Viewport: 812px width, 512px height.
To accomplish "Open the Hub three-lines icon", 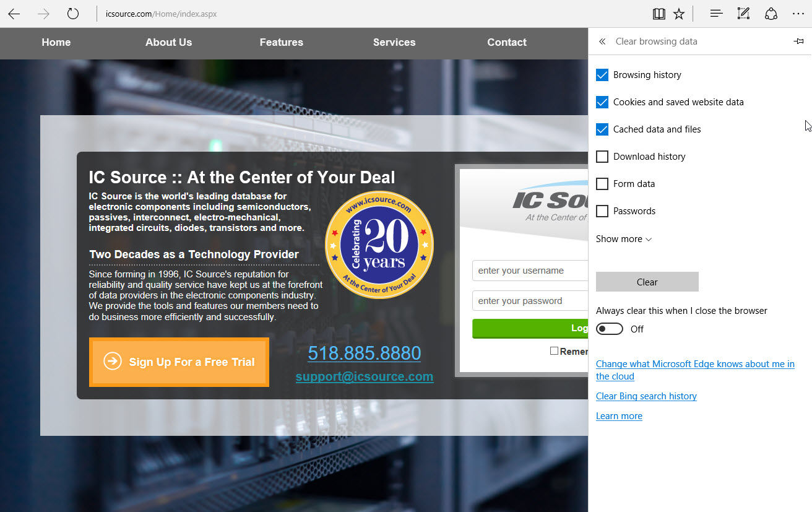I will (716, 14).
